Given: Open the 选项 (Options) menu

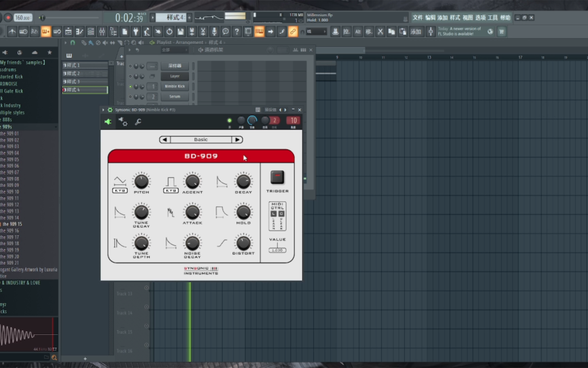Looking at the screenshot, I should [x=480, y=17].
